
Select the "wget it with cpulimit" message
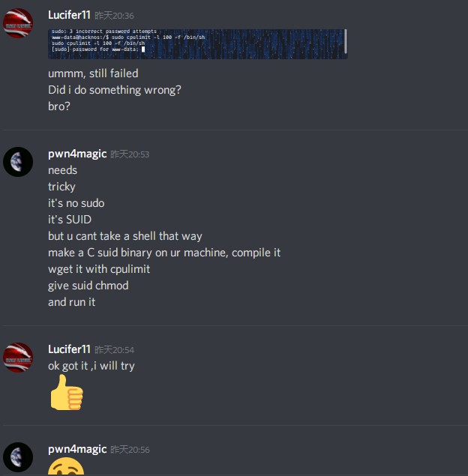tap(99, 269)
